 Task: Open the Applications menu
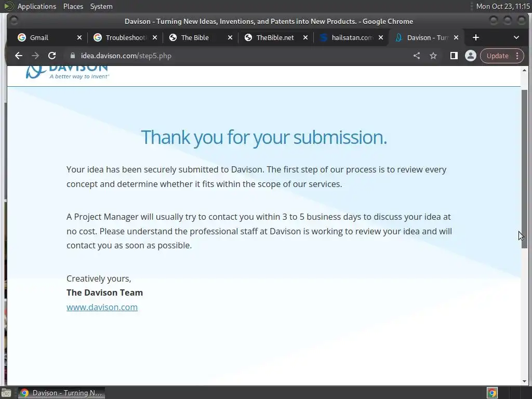click(x=37, y=6)
